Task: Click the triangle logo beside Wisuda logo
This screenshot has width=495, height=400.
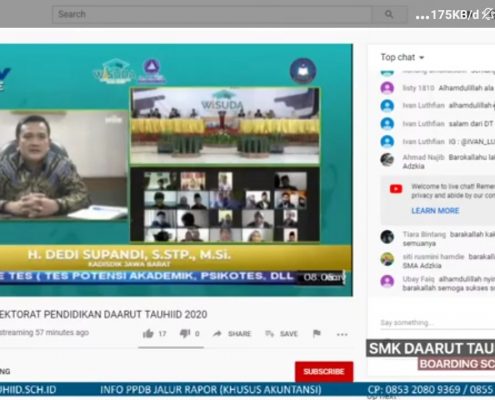Action: [152, 71]
